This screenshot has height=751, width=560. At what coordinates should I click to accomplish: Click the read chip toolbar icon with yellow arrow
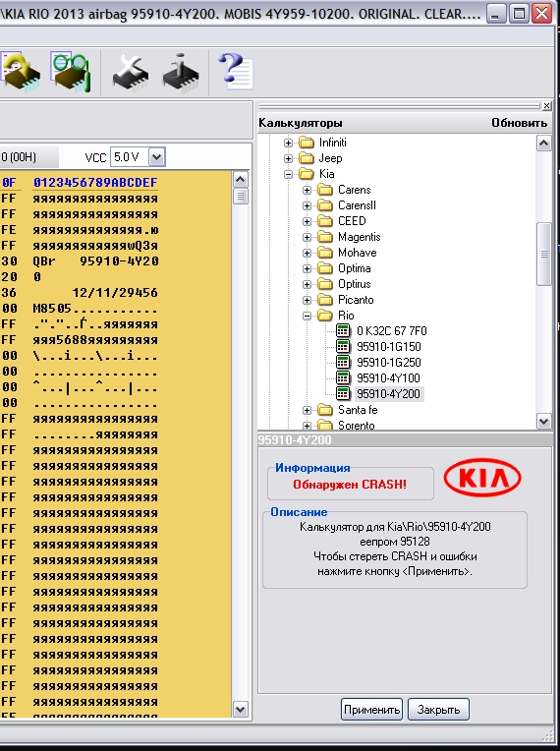[19, 73]
